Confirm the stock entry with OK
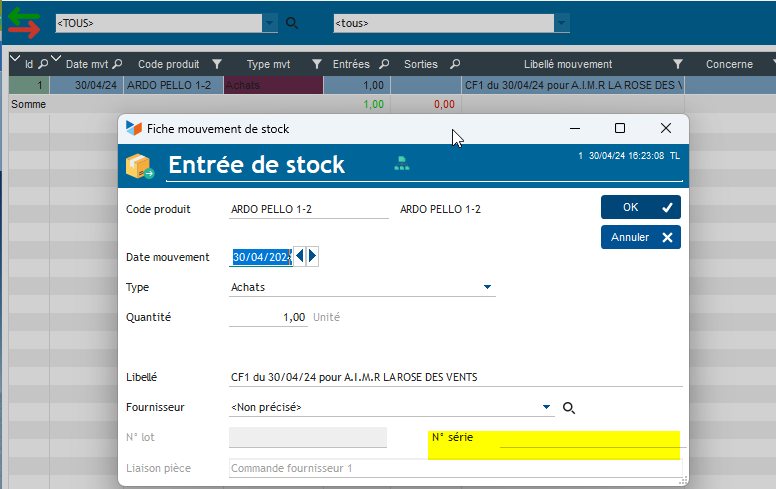Screen dimensions: 776x489 640,207
